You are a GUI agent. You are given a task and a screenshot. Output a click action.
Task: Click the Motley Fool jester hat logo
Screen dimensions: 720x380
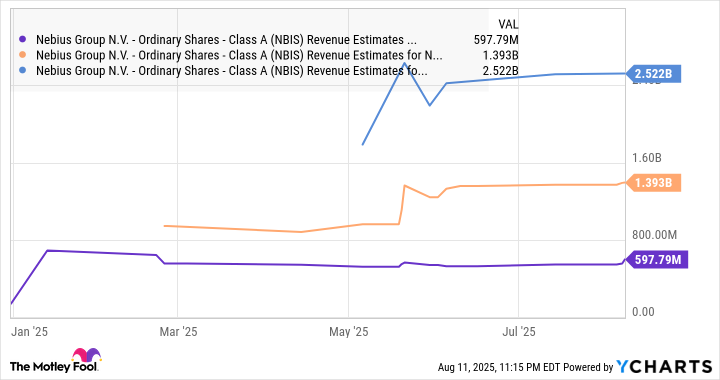[86, 355]
